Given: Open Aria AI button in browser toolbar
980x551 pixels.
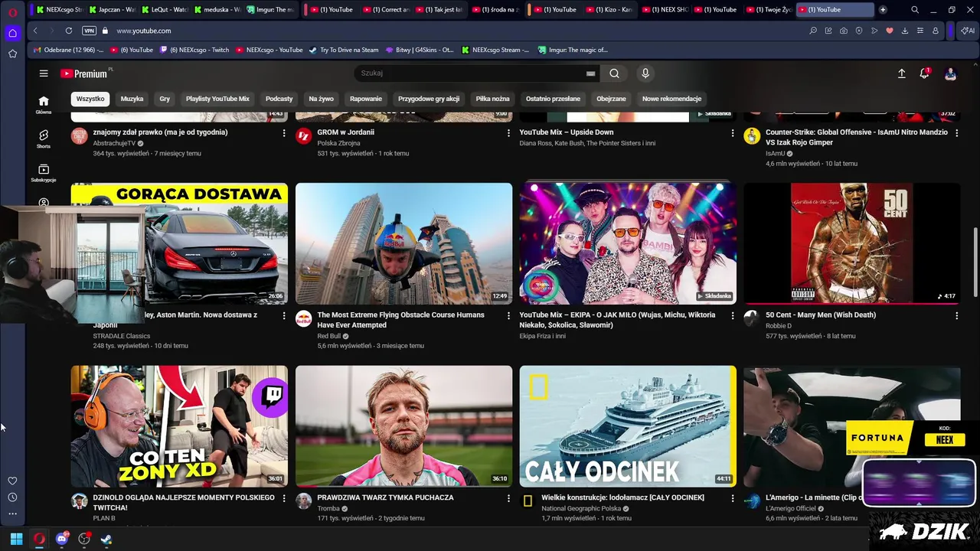Looking at the screenshot, I should pos(968,31).
